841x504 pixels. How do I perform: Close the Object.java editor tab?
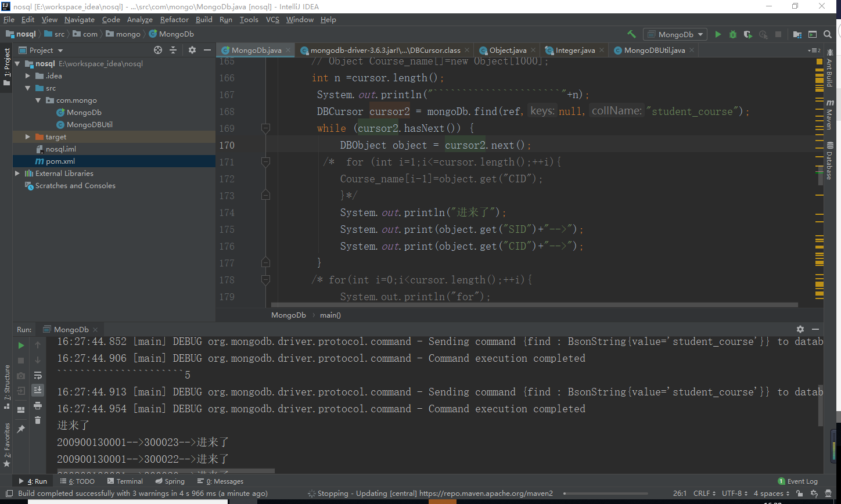533,51
